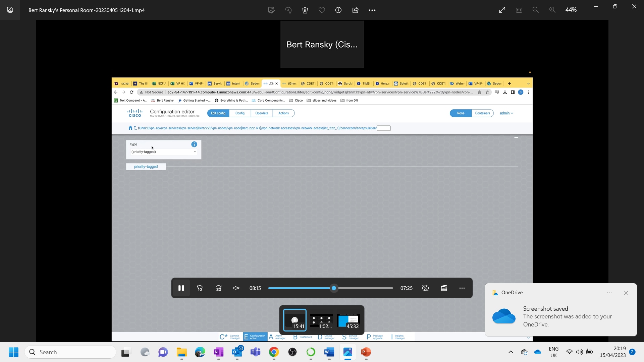
Task: Favorite the video with the heart button
Action: pos(322,10)
